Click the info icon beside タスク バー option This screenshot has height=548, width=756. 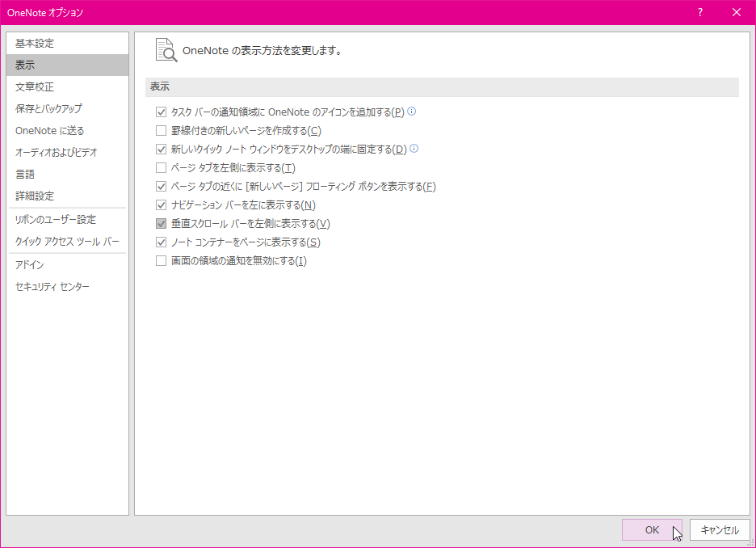click(x=411, y=112)
